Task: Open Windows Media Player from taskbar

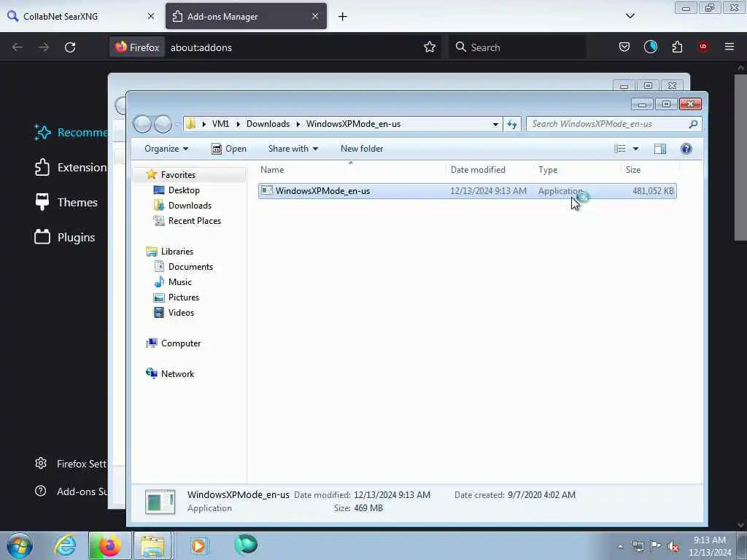Action: pos(198,545)
